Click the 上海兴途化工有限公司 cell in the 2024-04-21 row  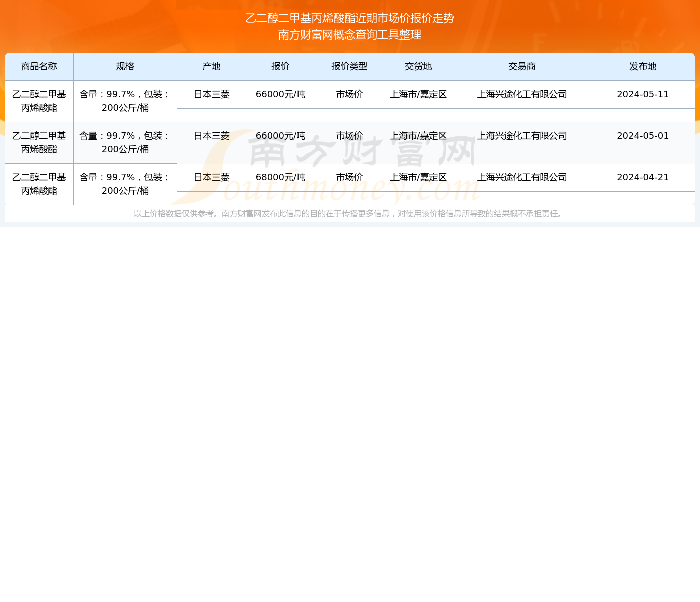click(522, 177)
